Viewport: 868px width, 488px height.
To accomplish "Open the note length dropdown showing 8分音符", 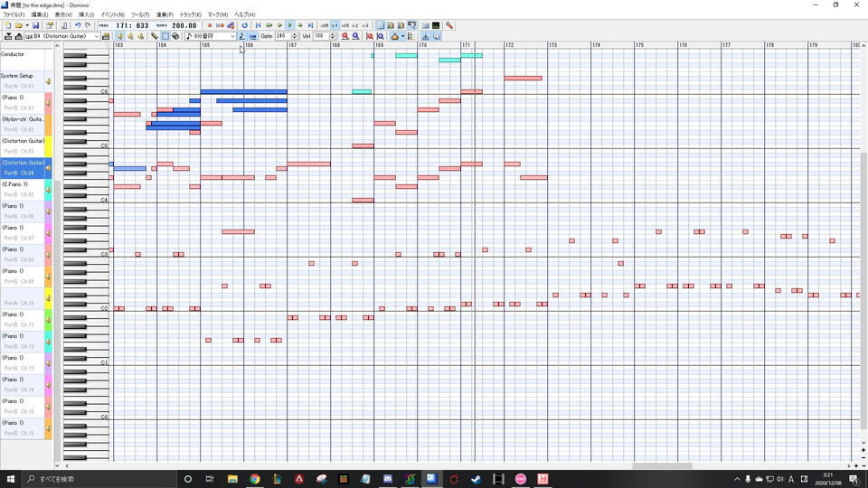I will coord(211,36).
